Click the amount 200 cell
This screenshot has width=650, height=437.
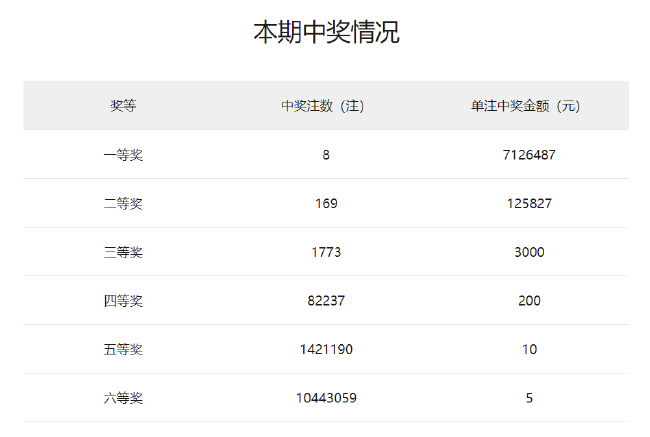[x=528, y=301]
